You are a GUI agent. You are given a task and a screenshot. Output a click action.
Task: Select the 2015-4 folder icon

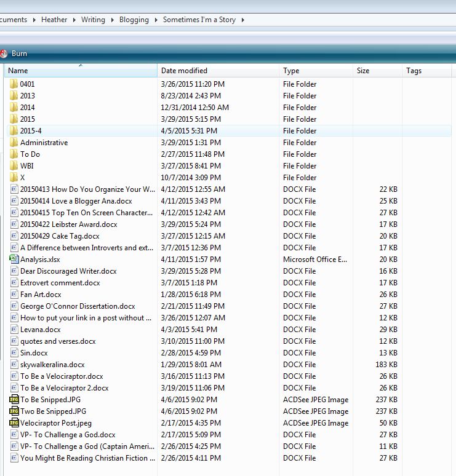point(14,130)
